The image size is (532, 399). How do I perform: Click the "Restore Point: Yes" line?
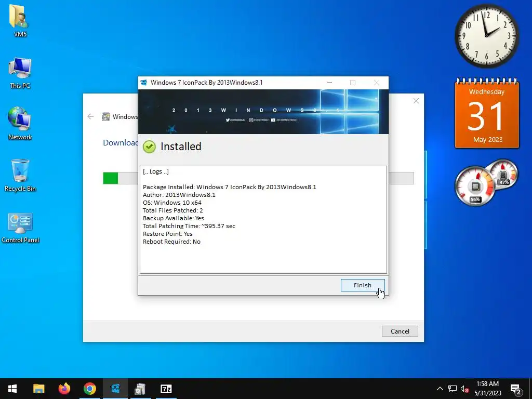[x=168, y=234]
